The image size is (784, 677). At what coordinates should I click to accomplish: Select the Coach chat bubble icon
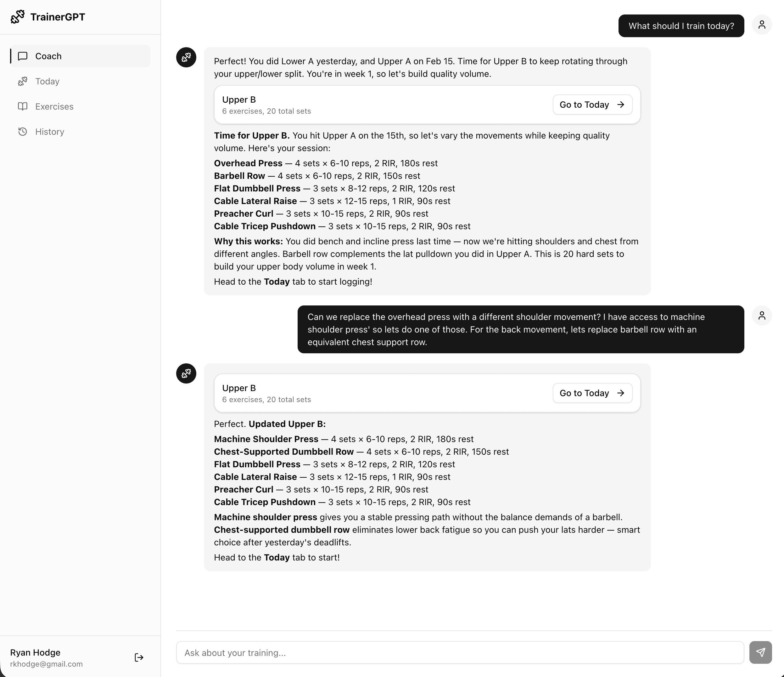tap(23, 56)
